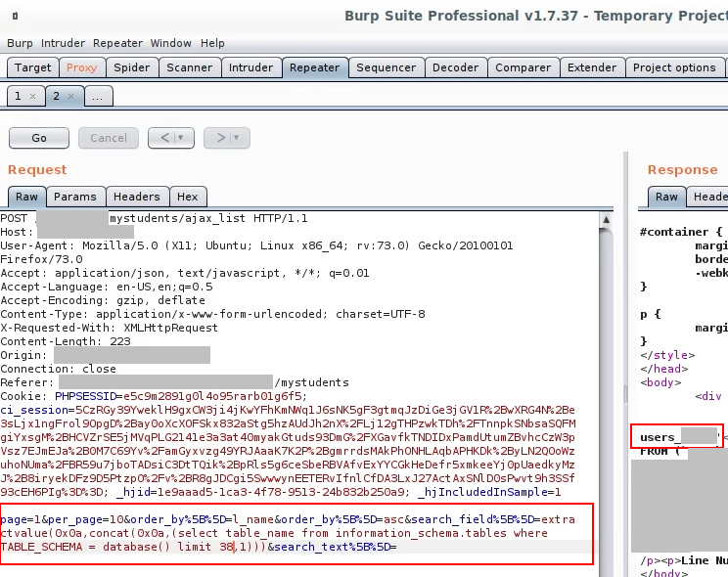Switch to the Extender tab
728x577 pixels.
(x=591, y=67)
